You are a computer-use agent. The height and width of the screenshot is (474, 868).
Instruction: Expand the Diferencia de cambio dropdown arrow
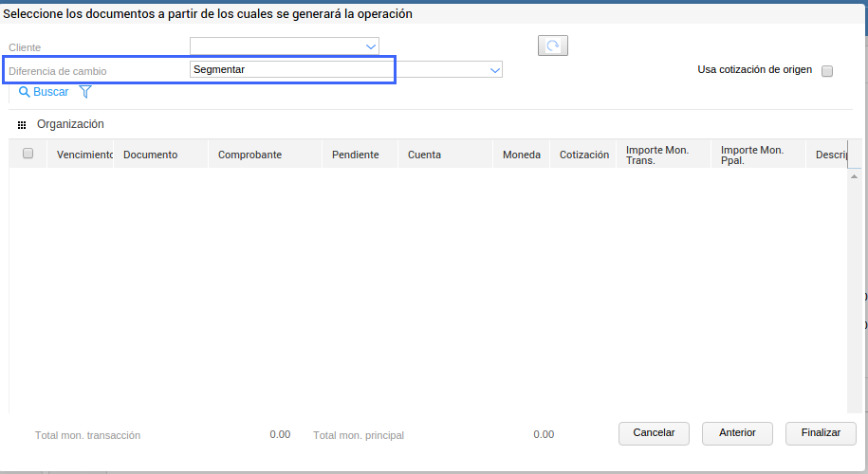pyautogui.click(x=494, y=69)
